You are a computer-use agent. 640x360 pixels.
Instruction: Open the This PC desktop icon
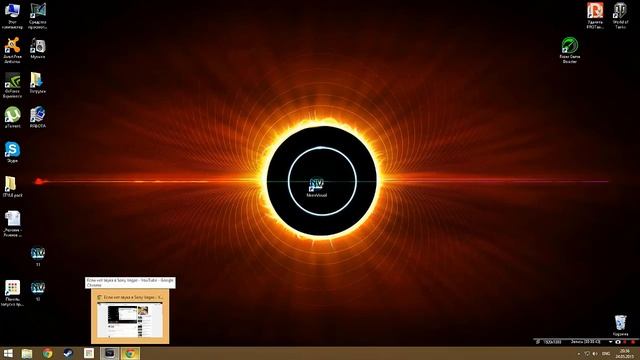(12, 16)
